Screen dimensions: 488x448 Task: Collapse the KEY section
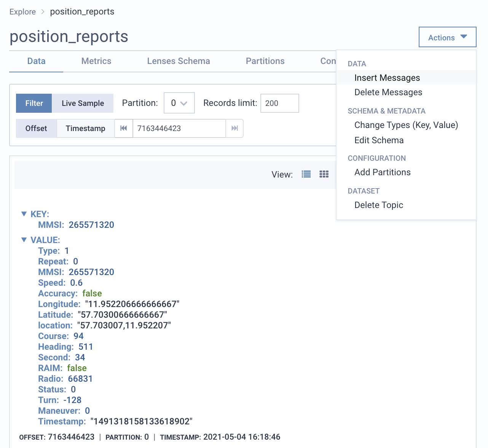point(24,214)
